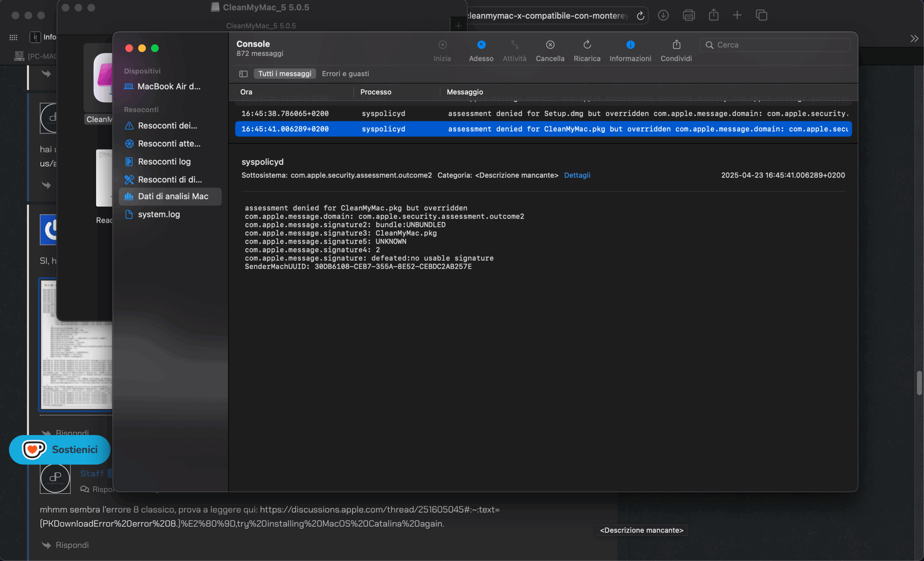Click the Sostienici support button
Viewport: 924px width, 561px height.
(60, 449)
